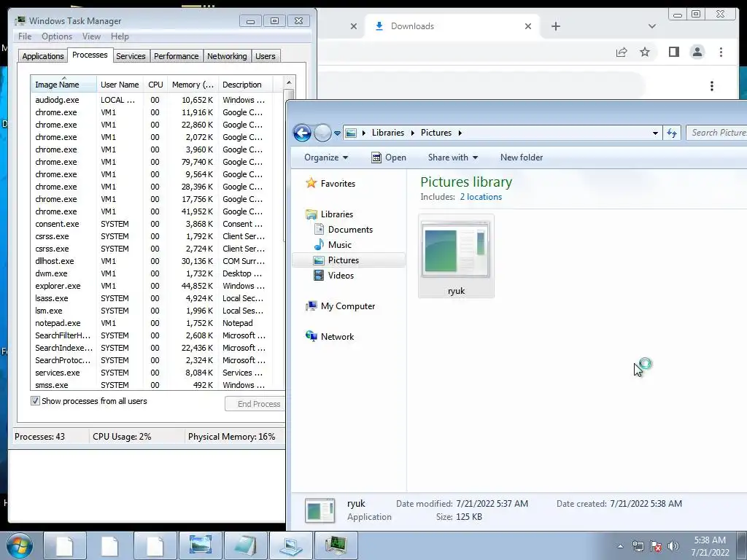This screenshot has height=560, width=747.
Task: Select the explorer.exe process row
Action: (152, 286)
